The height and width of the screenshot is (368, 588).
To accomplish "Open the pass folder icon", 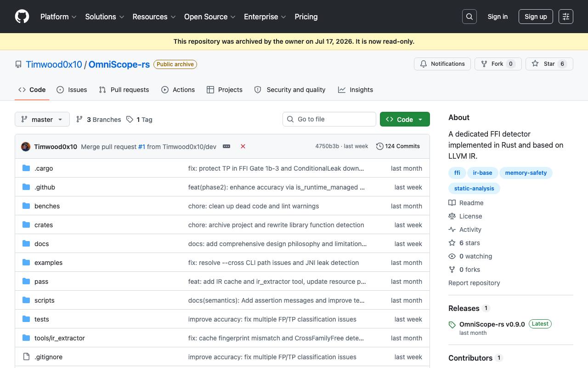I will 26,282.
